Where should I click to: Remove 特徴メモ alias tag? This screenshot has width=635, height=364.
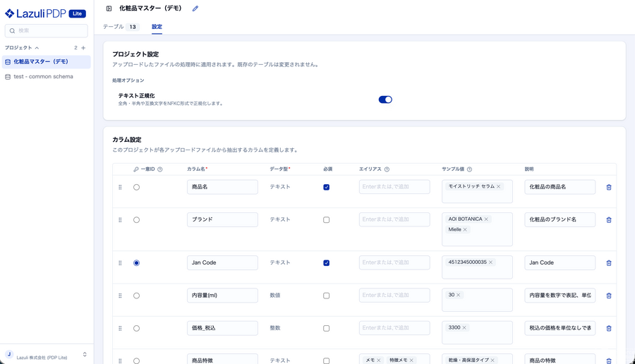point(411,360)
